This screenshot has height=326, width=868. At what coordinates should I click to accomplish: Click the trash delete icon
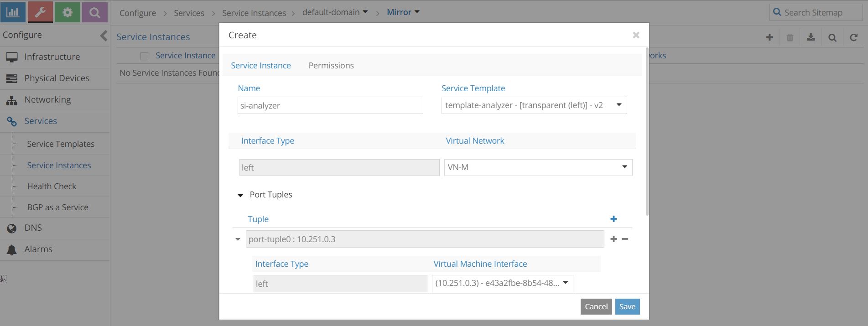790,37
